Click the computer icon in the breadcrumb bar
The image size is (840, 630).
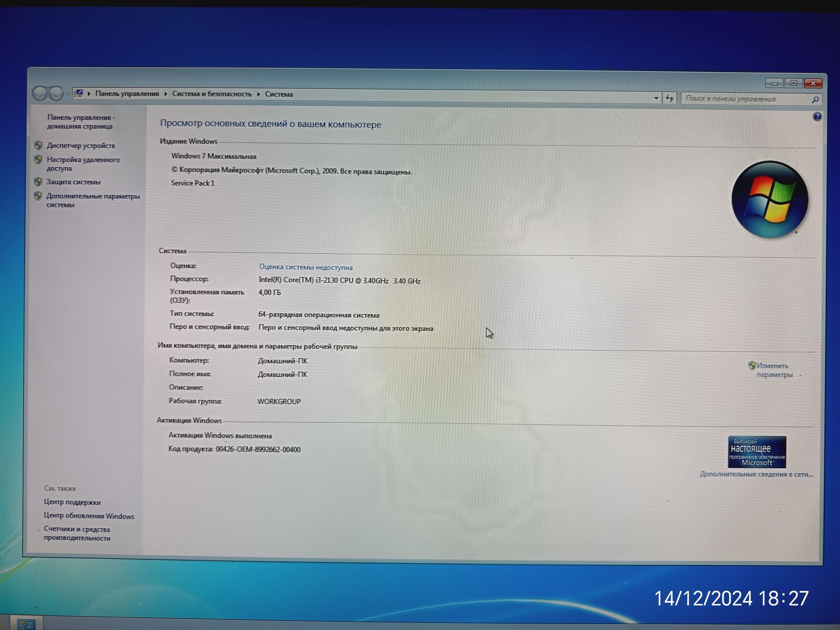point(79,93)
